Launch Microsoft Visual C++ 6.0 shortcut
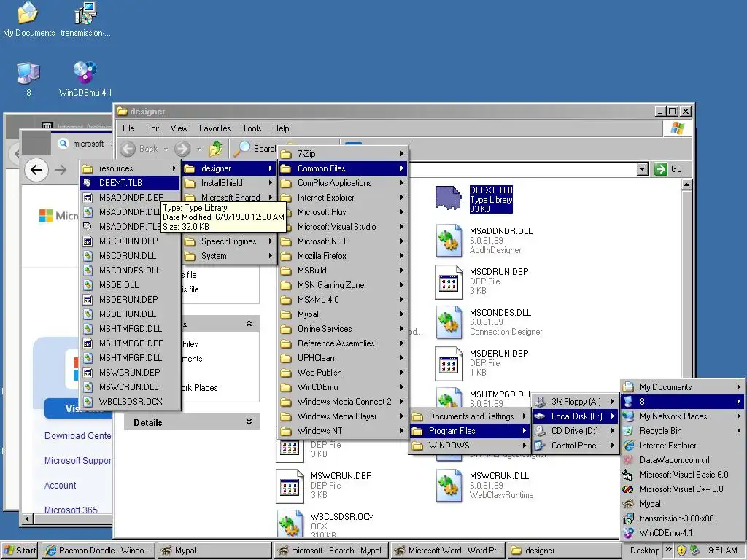Image resolution: width=747 pixels, height=560 pixels. point(682,489)
